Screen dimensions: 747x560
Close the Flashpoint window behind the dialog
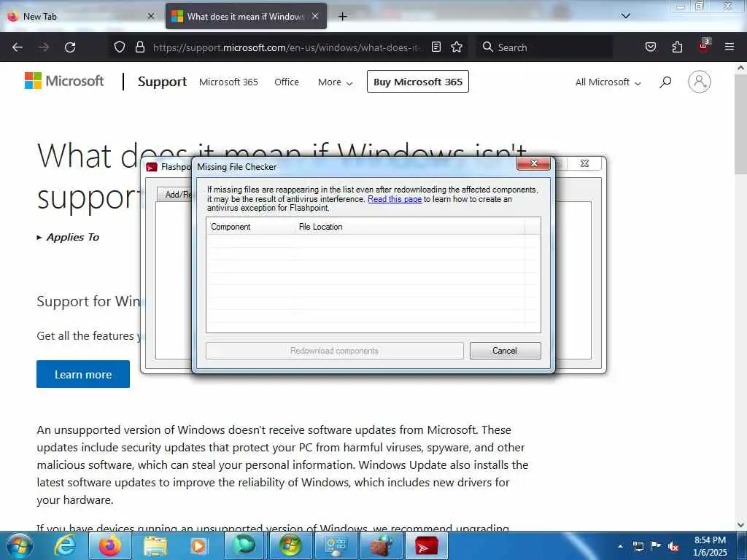[x=584, y=163]
